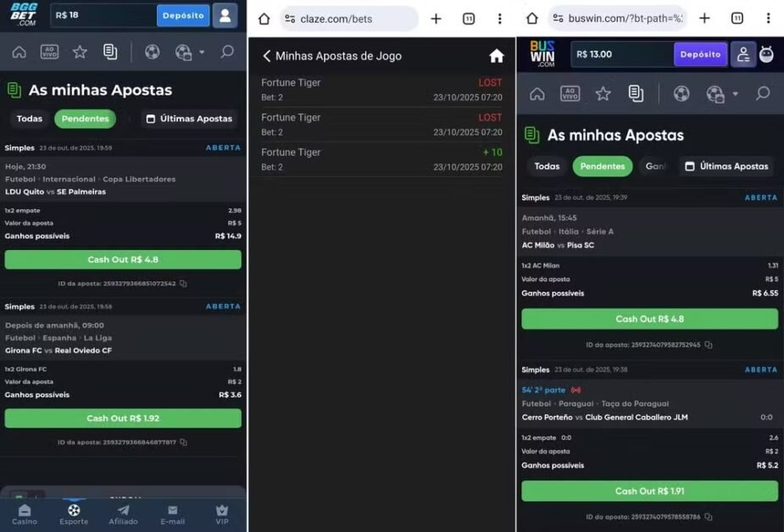This screenshot has height=532, width=784.
Task: Switch to Pendentes filter in BusWin
Action: pyautogui.click(x=602, y=166)
